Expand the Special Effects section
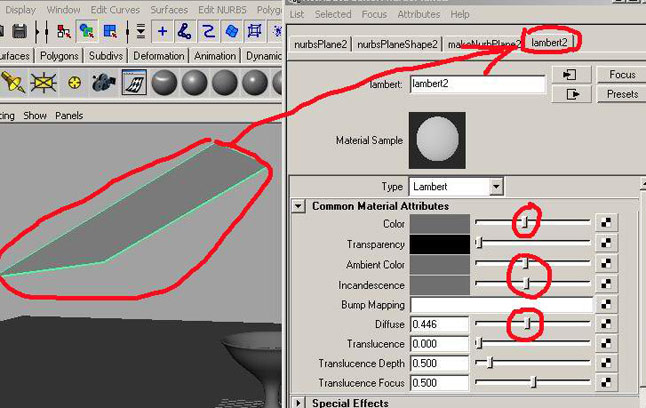The image size is (646, 408). tap(298, 403)
